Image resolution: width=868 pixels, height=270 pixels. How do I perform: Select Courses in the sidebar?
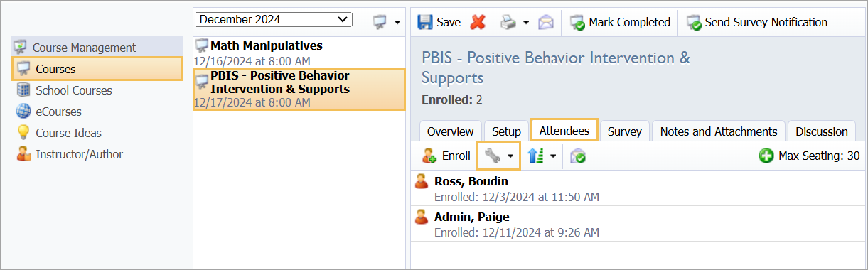(x=97, y=69)
